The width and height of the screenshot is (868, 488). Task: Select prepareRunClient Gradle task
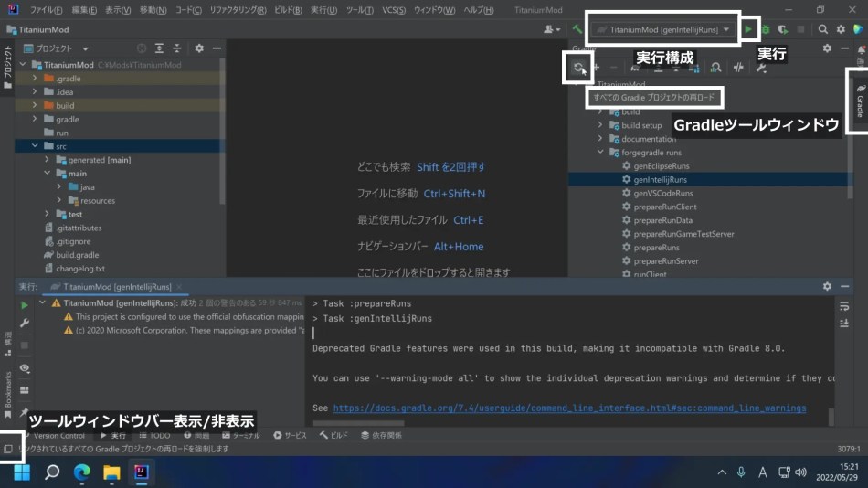[660, 207]
